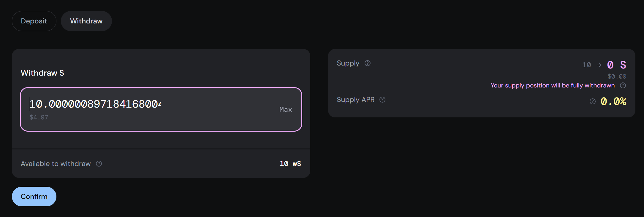Select the Withdraw tab
Screen dimensions: 644x217
pyautogui.click(x=86, y=21)
